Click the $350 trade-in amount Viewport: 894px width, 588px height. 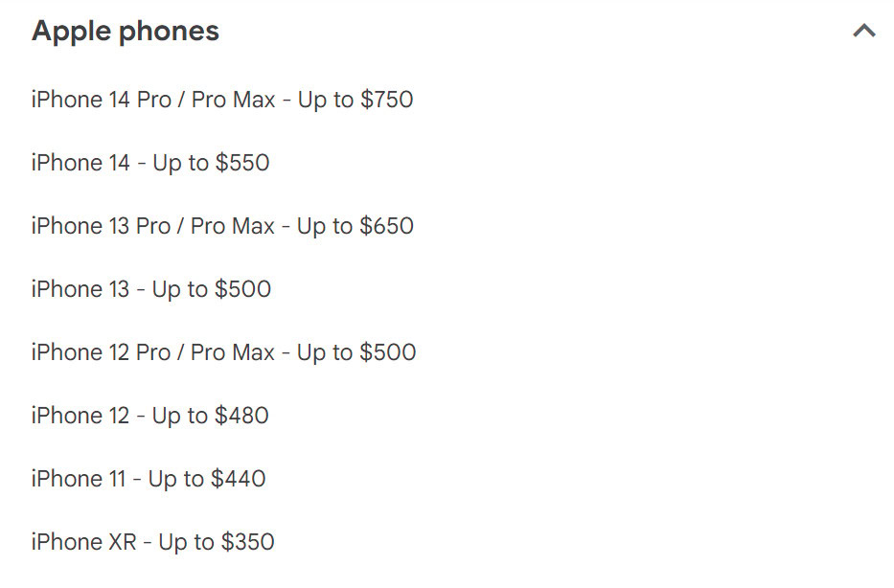point(247,542)
